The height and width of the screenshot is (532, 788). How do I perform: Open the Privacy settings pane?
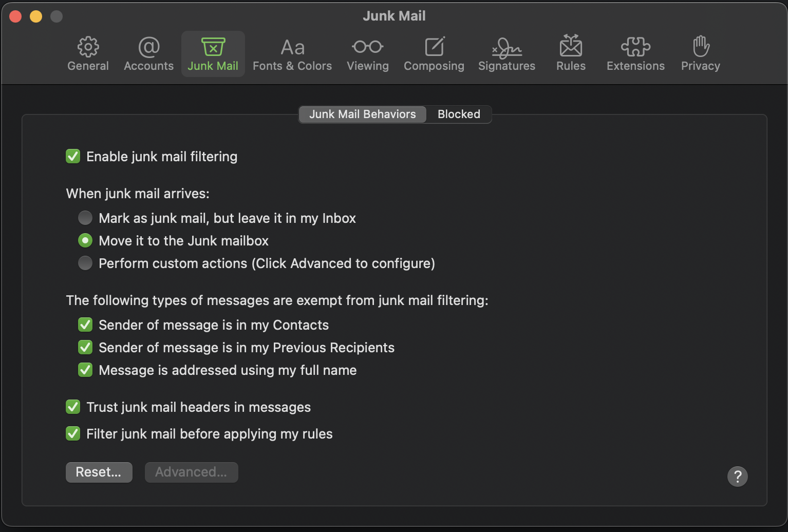[701, 54]
